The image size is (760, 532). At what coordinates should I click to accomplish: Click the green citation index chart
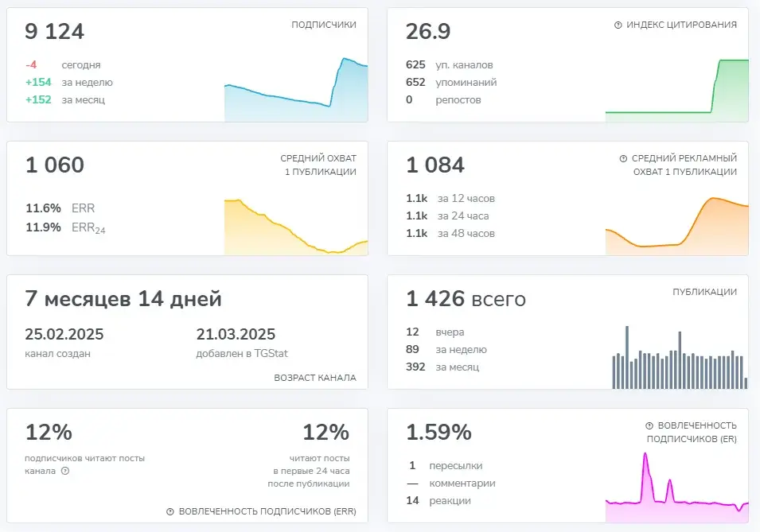[x=676, y=91]
